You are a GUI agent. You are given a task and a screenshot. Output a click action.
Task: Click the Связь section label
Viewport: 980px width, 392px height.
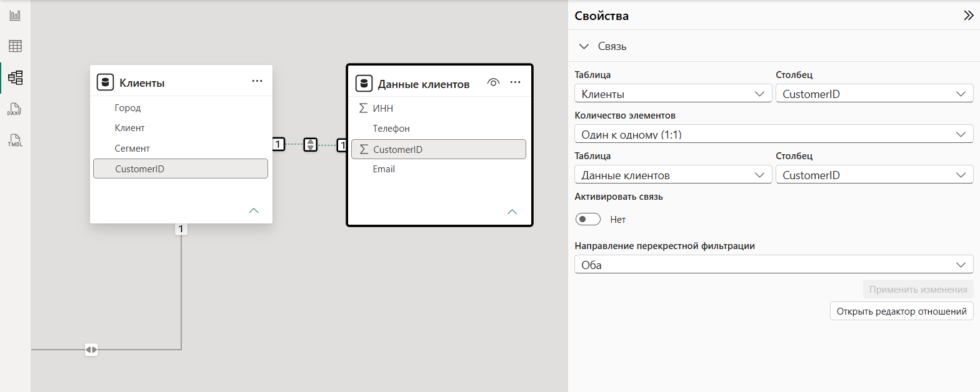[612, 46]
